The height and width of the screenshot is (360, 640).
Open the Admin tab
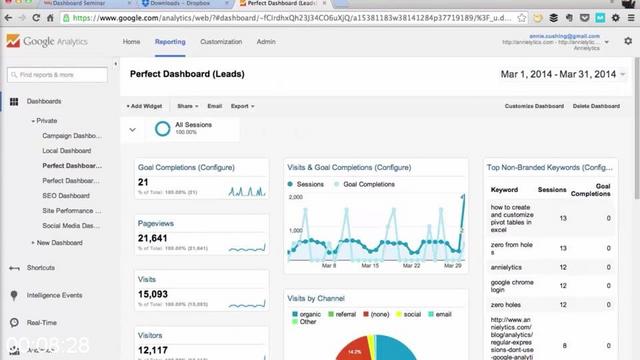point(266,42)
